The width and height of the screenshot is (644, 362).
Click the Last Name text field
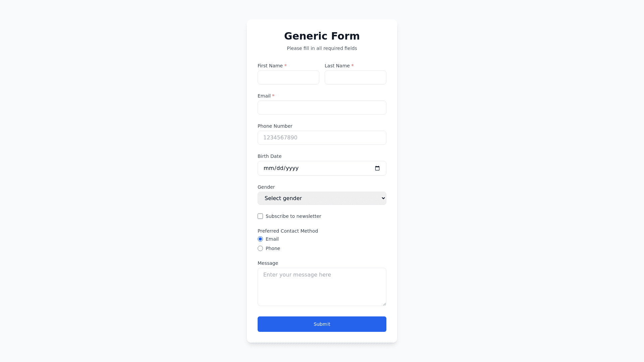click(355, 77)
